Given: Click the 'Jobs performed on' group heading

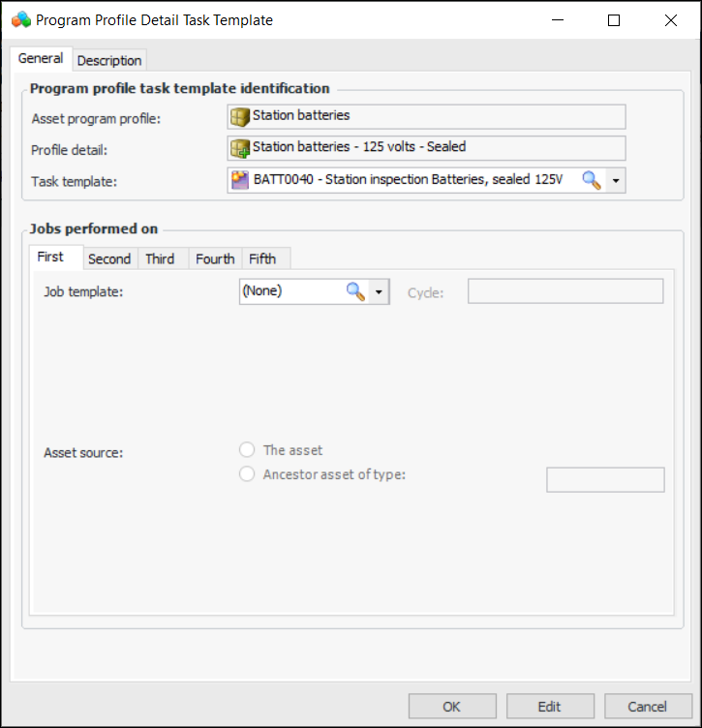Looking at the screenshot, I should pos(94,228).
